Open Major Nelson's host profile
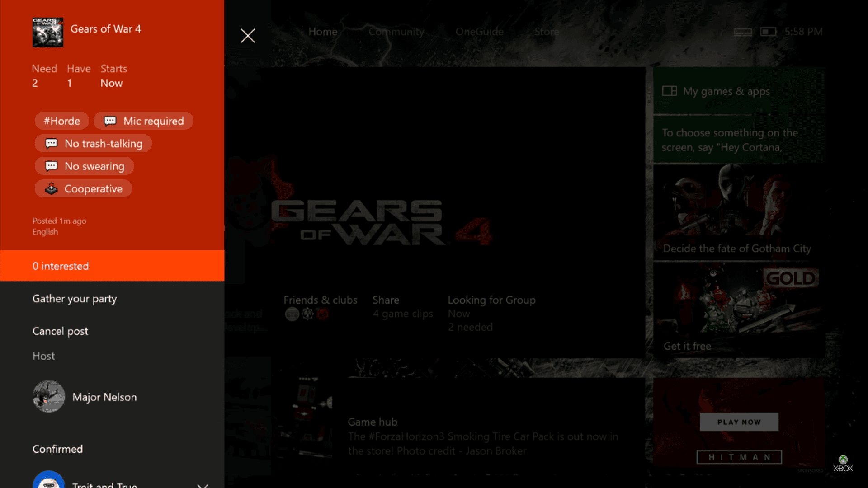The height and width of the screenshot is (488, 868). [x=112, y=396]
